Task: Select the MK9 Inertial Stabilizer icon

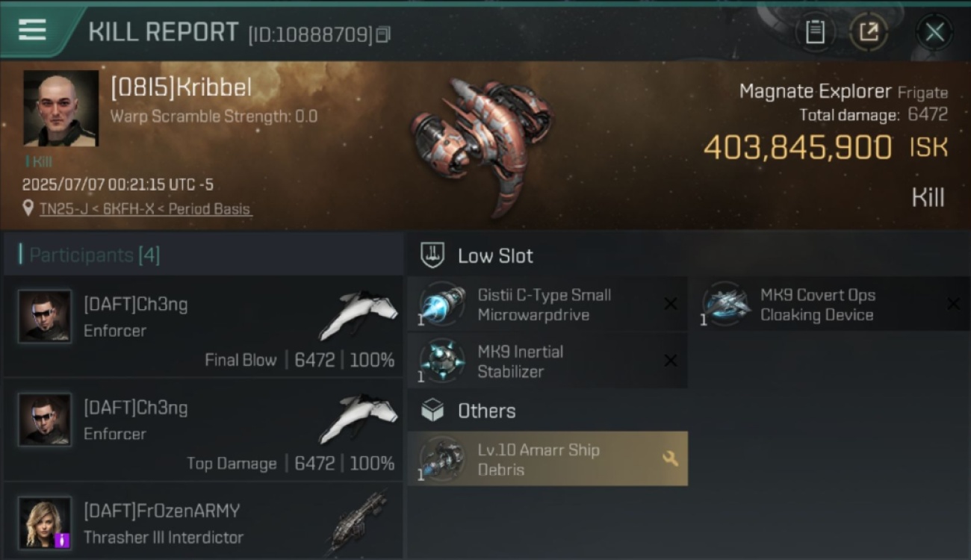Action: 441,361
